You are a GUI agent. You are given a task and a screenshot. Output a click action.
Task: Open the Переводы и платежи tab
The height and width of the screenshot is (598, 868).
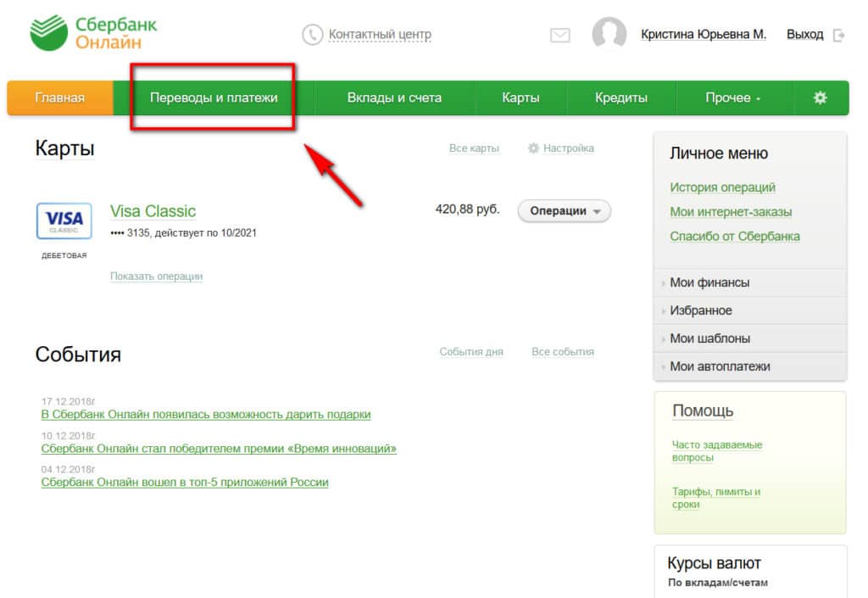(x=214, y=98)
